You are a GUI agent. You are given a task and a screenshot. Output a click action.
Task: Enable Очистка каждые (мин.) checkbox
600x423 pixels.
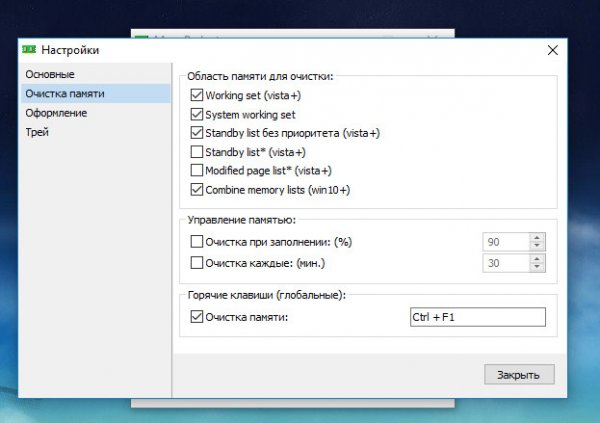tap(197, 263)
